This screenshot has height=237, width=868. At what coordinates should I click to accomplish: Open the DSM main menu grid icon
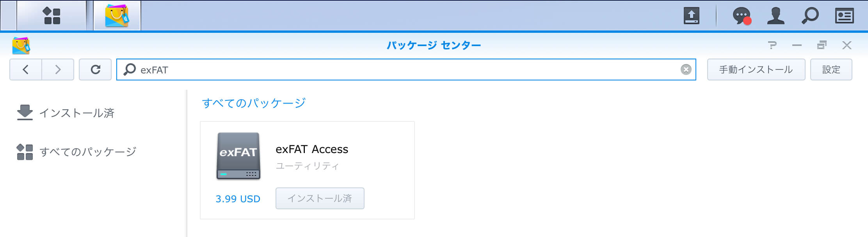pos(52,16)
